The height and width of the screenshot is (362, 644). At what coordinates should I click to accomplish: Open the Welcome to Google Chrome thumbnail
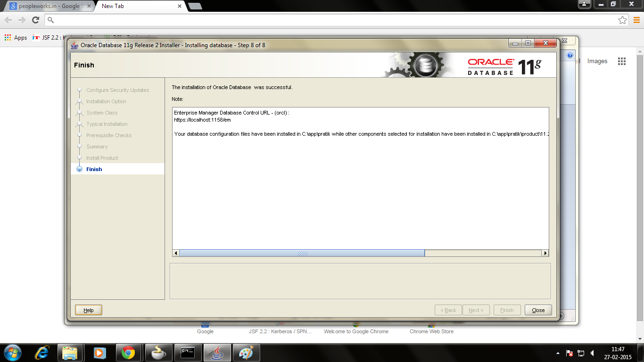point(356,331)
